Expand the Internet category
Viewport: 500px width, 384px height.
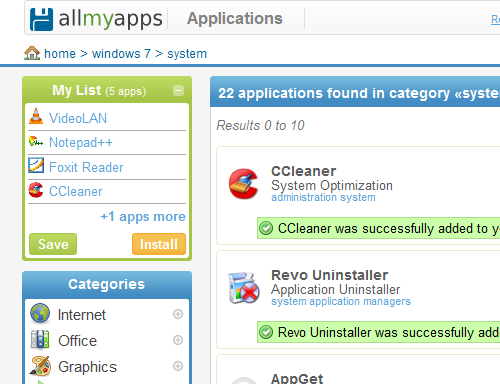[178, 314]
